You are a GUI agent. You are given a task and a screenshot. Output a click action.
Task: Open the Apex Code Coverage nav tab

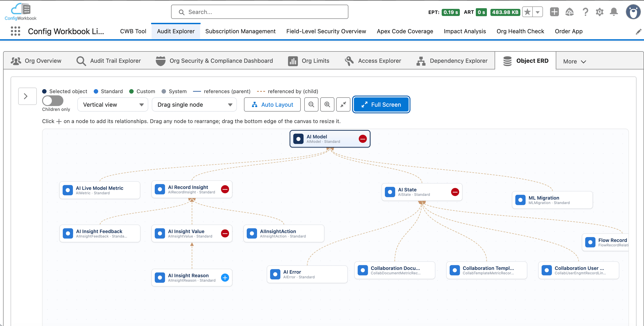[405, 31]
